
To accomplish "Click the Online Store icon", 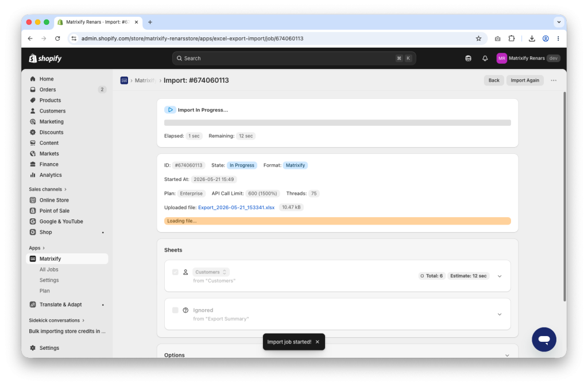I will [x=33, y=200].
